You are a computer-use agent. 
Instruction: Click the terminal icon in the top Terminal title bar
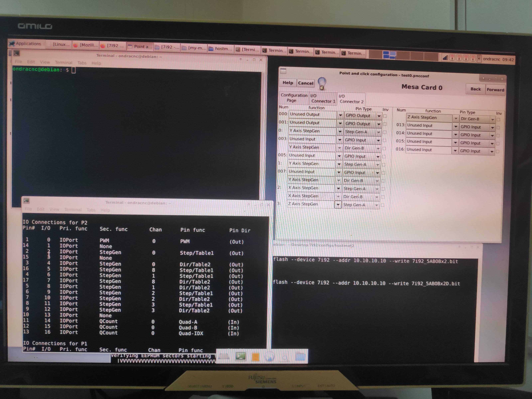click(16, 53)
